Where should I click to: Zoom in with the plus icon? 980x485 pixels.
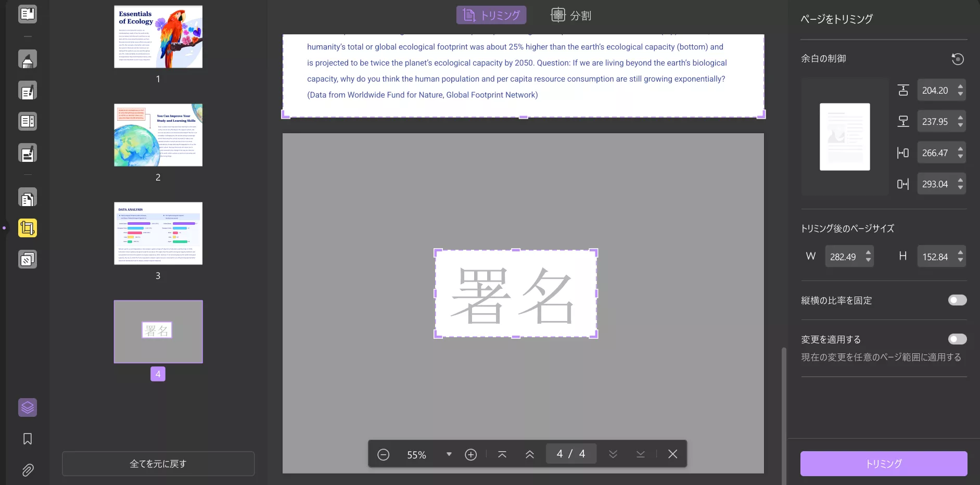pos(471,454)
